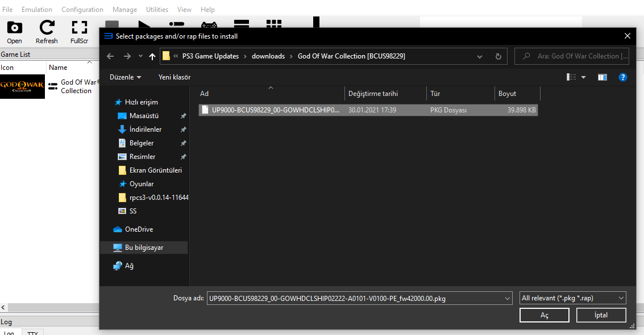644x335 pixels.
Task: Open SS folder in sidebar
Action: coord(132,211)
